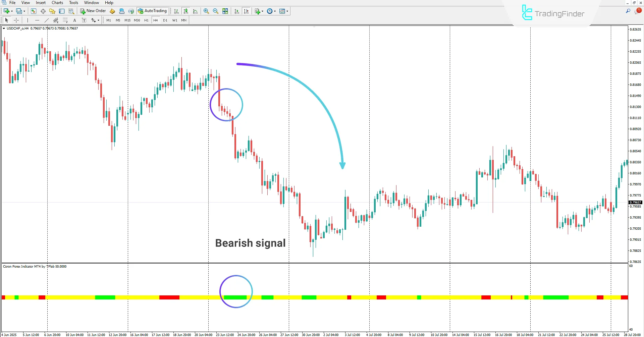Viewport: 644px width, 337px height.
Task: Click the Periods clock icon
Action: [270, 11]
